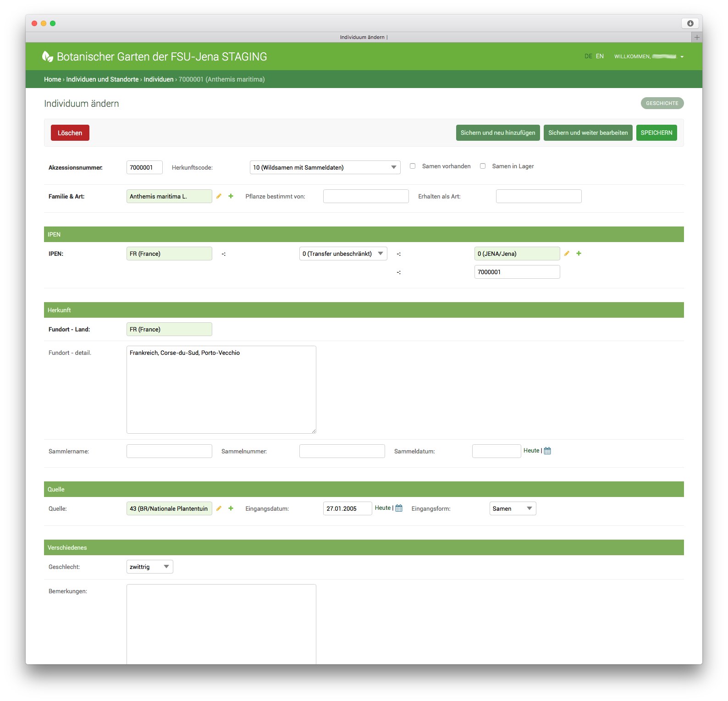Open Transfer unbeschränkt dropdown
The width and height of the screenshot is (728, 701).
tap(343, 254)
